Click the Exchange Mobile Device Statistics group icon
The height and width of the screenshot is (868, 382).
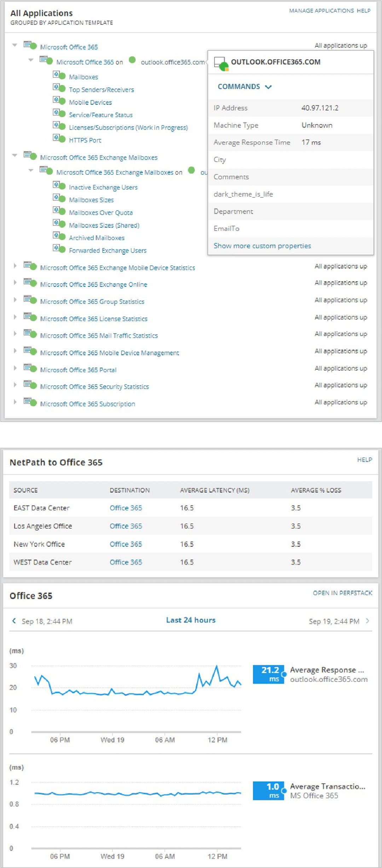click(30, 266)
